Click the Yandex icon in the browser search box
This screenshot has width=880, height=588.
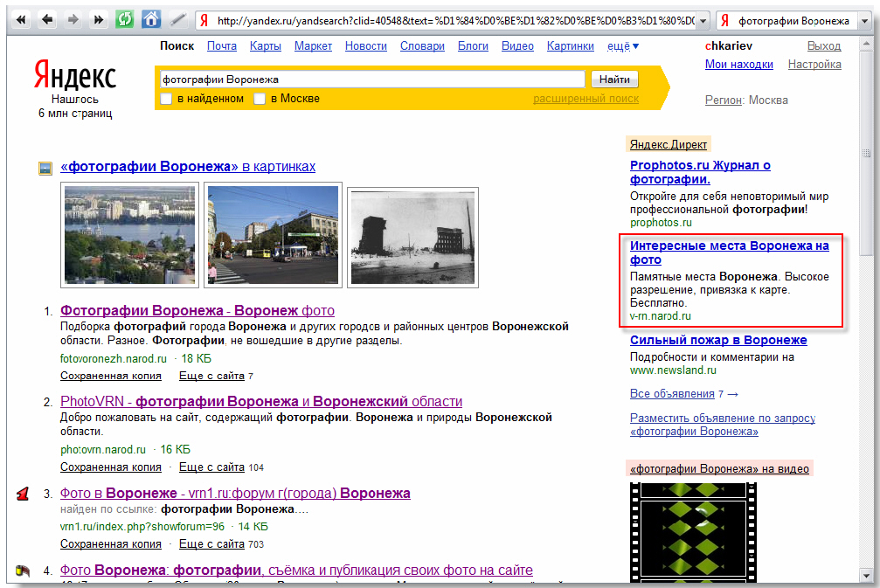(x=725, y=21)
